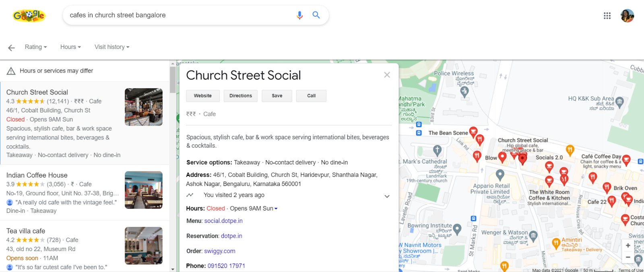Click the blue search magnifier icon

click(x=316, y=15)
